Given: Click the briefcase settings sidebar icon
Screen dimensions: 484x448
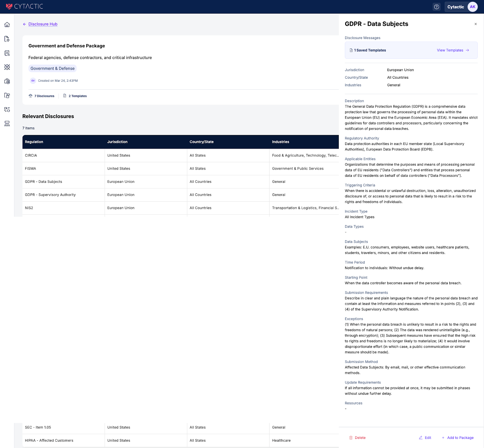Looking at the screenshot, I should 7,81.
